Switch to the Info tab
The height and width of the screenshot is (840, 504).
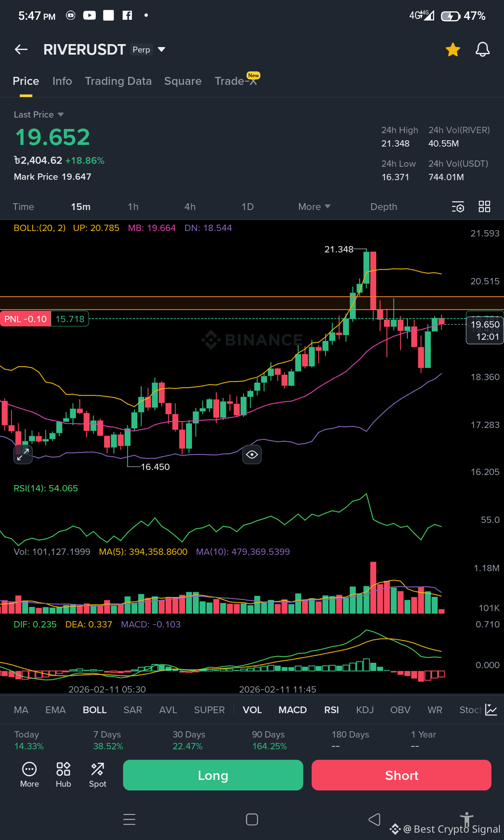(62, 81)
